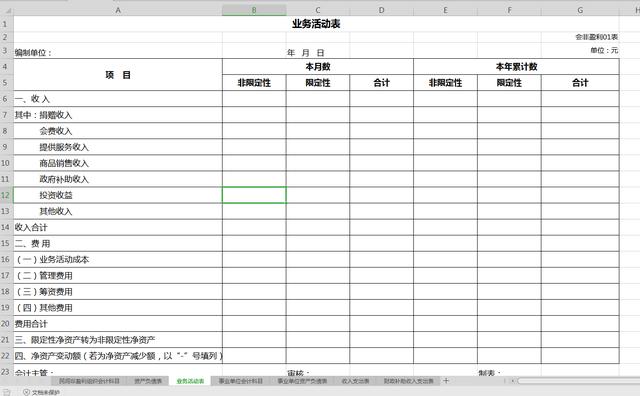Click the 投资收益 cell
Image resolution: width=640 pixels, height=396 pixels.
pyautogui.click(x=118, y=195)
